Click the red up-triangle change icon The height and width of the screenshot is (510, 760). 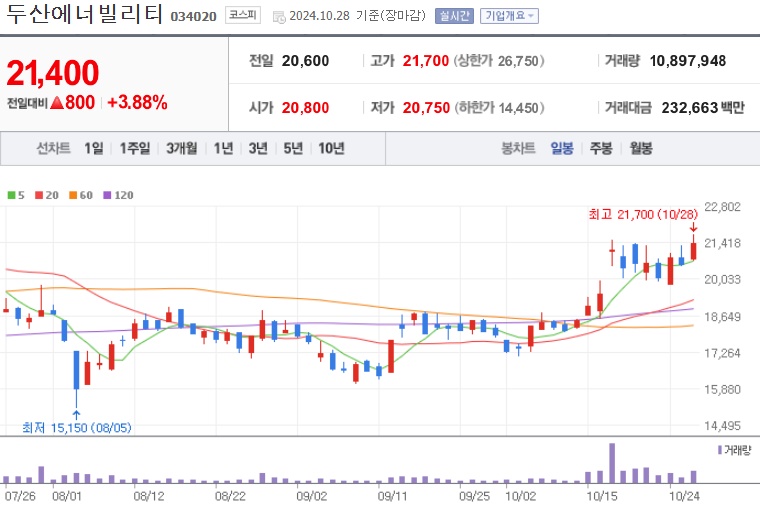[57, 102]
